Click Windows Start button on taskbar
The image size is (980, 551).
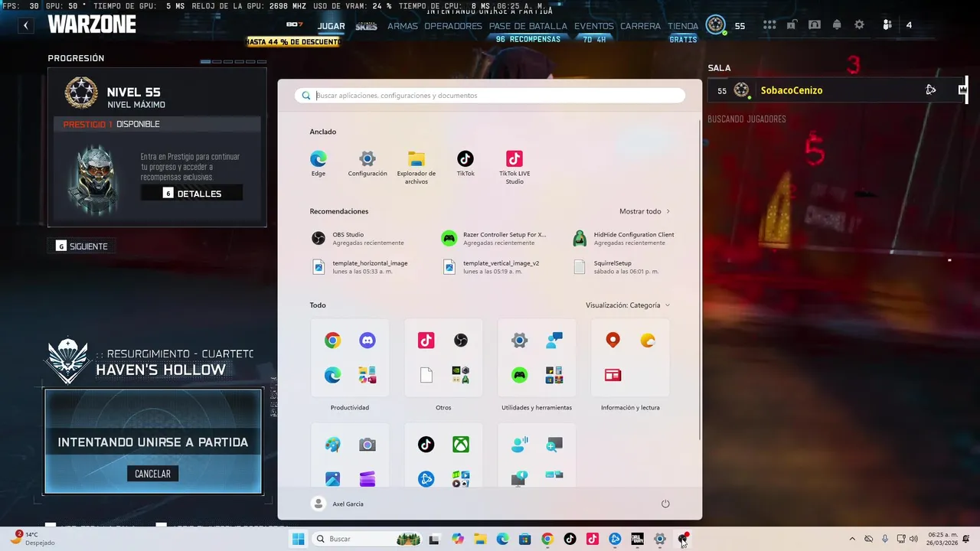[298, 539]
